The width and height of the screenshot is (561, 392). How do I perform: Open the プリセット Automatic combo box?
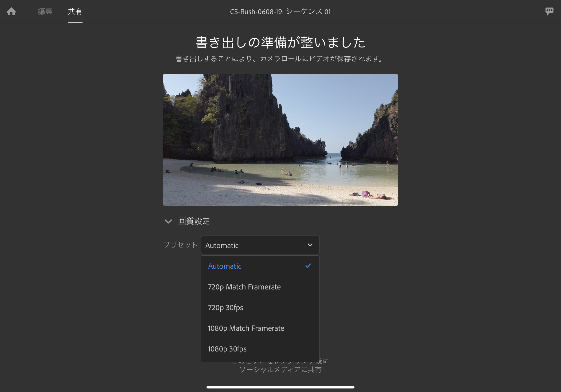[x=254, y=245]
